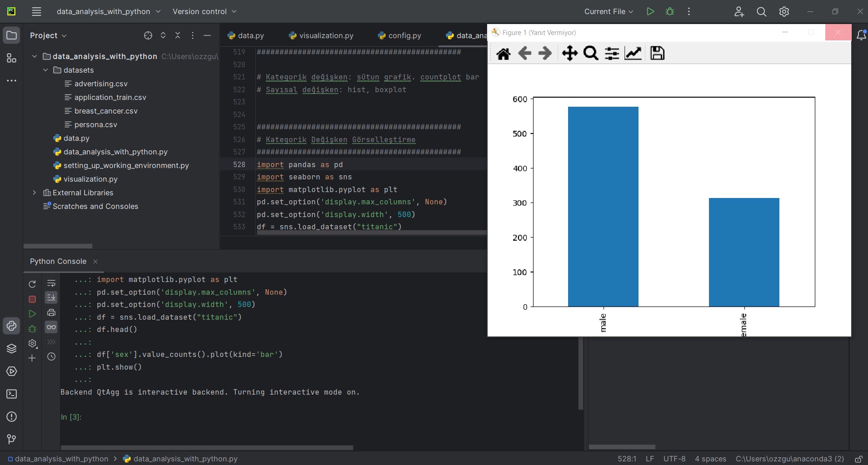Image resolution: width=868 pixels, height=465 pixels.
Task: Open the console settings gear menu
Action: [x=33, y=344]
